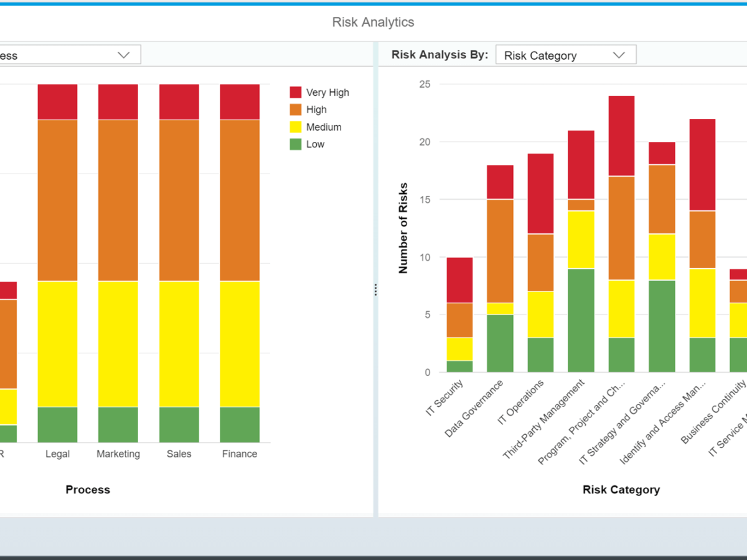Click the Finance label under the chart

(x=240, y=454)
